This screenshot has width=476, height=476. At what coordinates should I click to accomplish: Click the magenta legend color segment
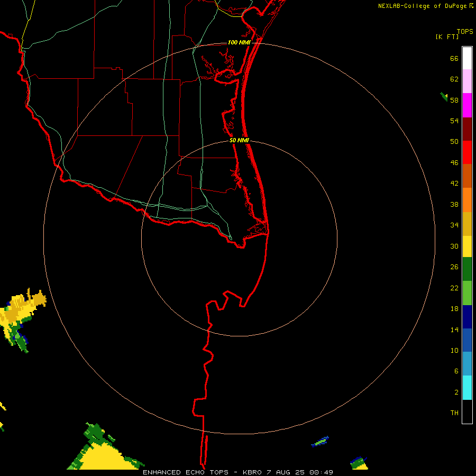click(467, 105)
